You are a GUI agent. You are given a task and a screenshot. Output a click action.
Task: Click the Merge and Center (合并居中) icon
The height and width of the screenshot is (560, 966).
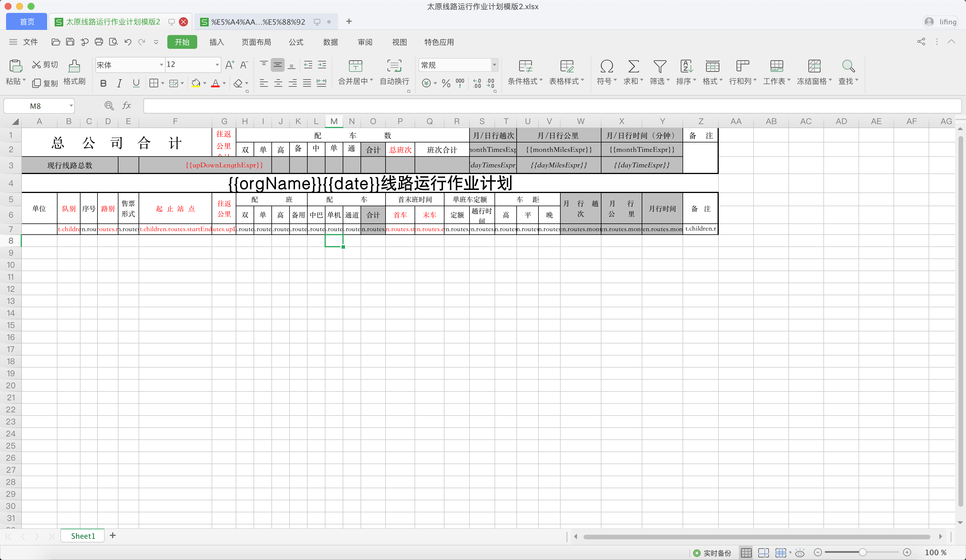click(355, 66)
